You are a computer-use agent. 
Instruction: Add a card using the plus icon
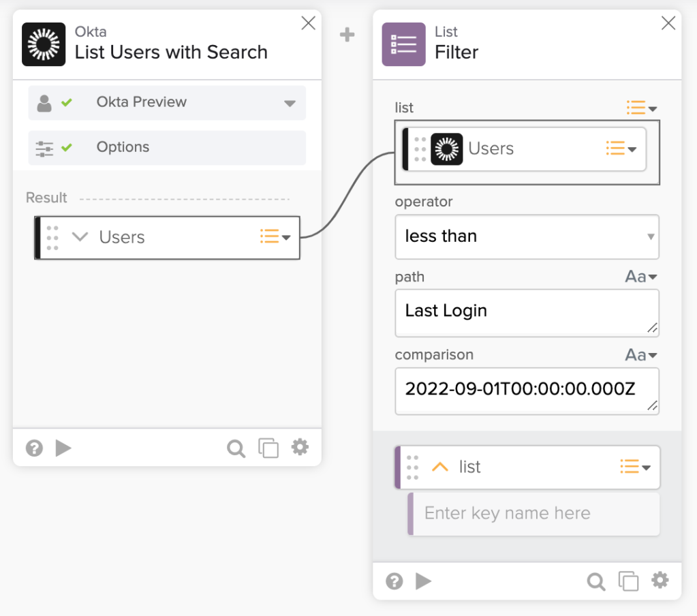347,35
